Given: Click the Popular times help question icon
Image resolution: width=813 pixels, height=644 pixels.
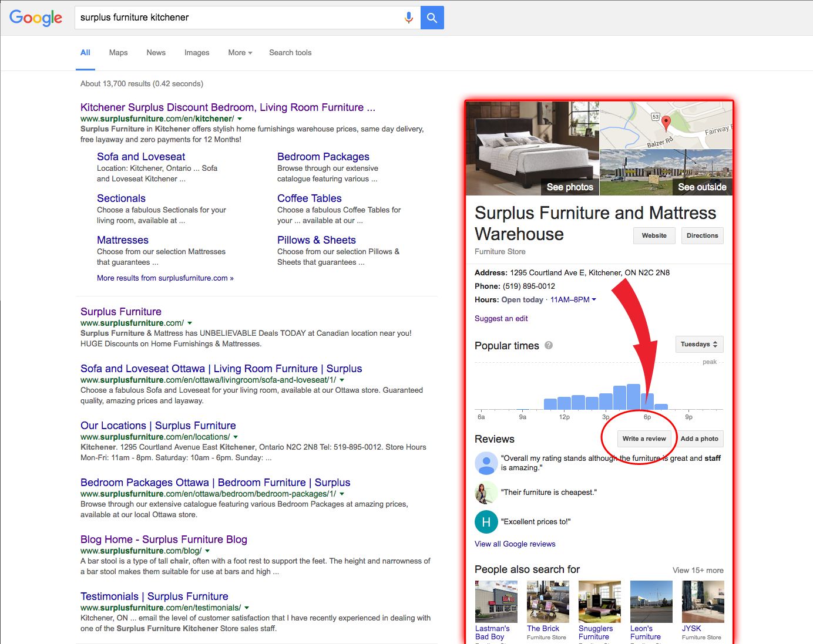Looking at the screenshot, I should click(x=549, y=345).
